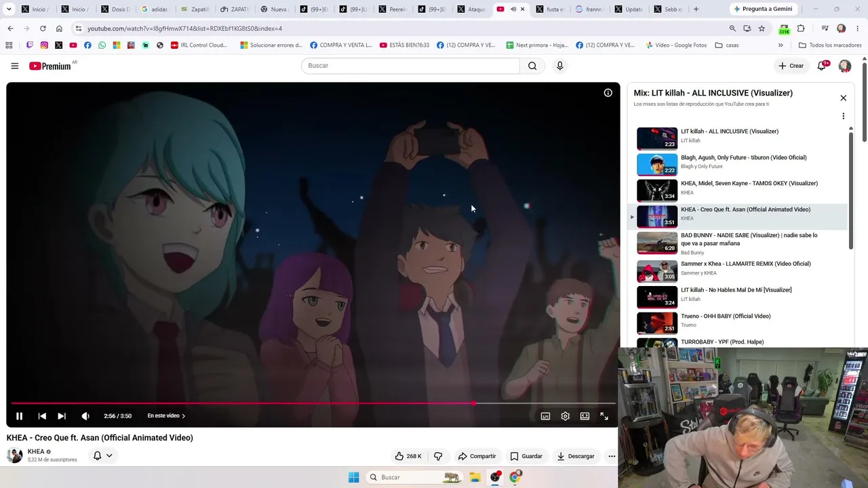Open the YouTube guide hamburger menu
868x488 pixels.
[14, 66]
